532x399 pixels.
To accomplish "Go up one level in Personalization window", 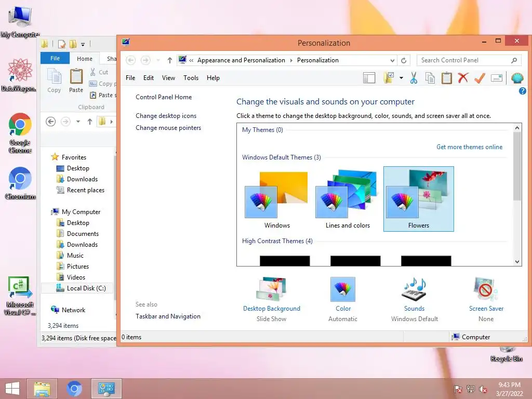I will pos(170,60).
